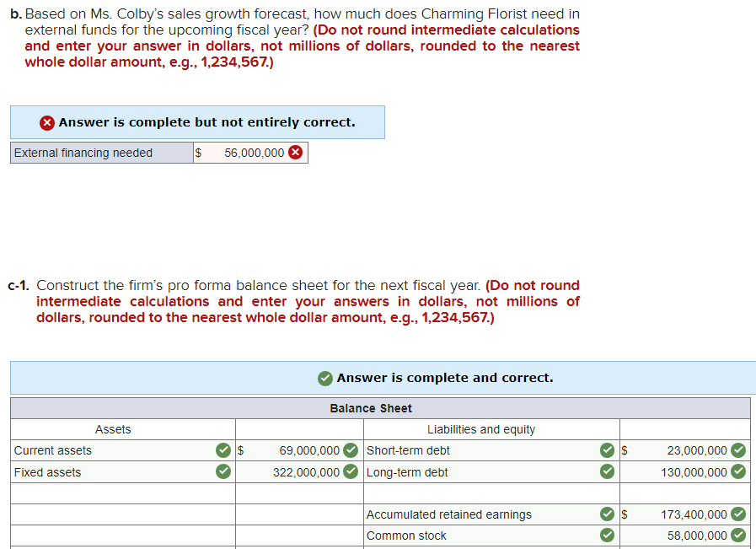Click the green check next to 69,000,000
This screenshot has width=756, height=549.
click(351, 450)
